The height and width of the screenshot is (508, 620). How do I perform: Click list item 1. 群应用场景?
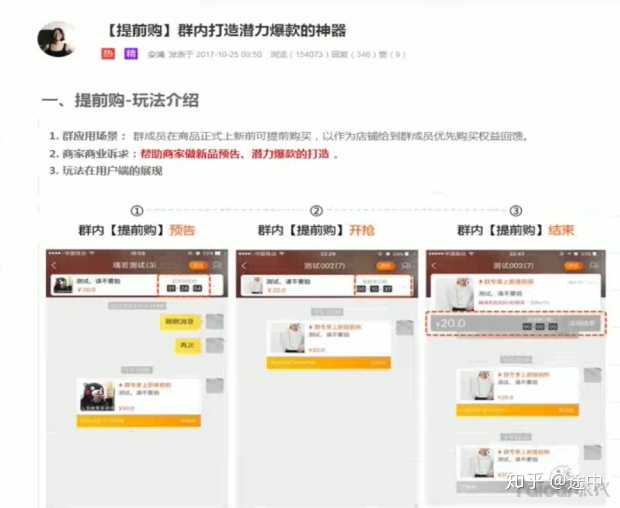point(289,136)
